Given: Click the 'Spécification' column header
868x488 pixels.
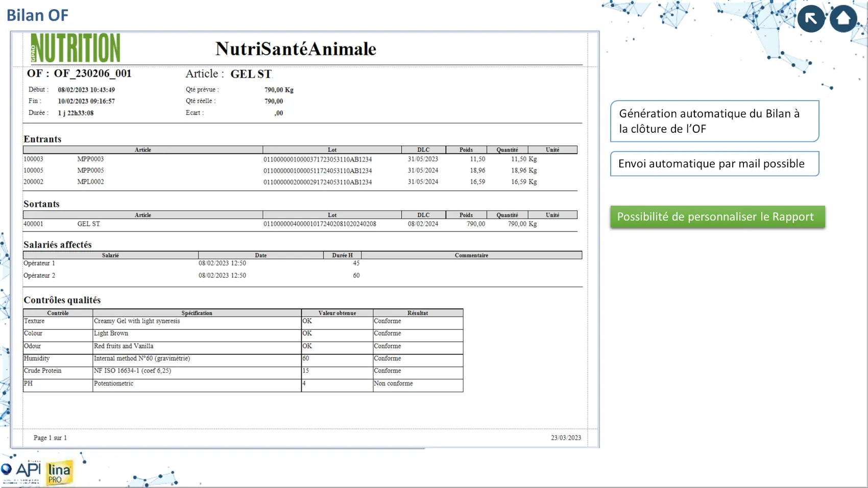Looking at the screenshot, I should coord(197,313).
